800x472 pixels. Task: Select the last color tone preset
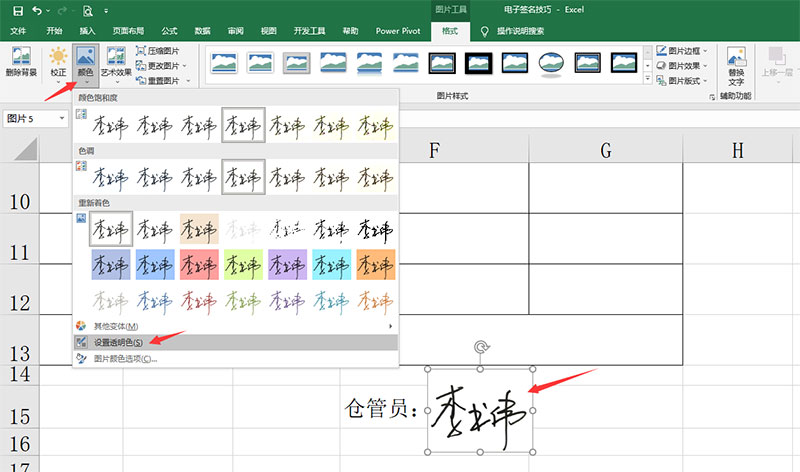point(376,177)
